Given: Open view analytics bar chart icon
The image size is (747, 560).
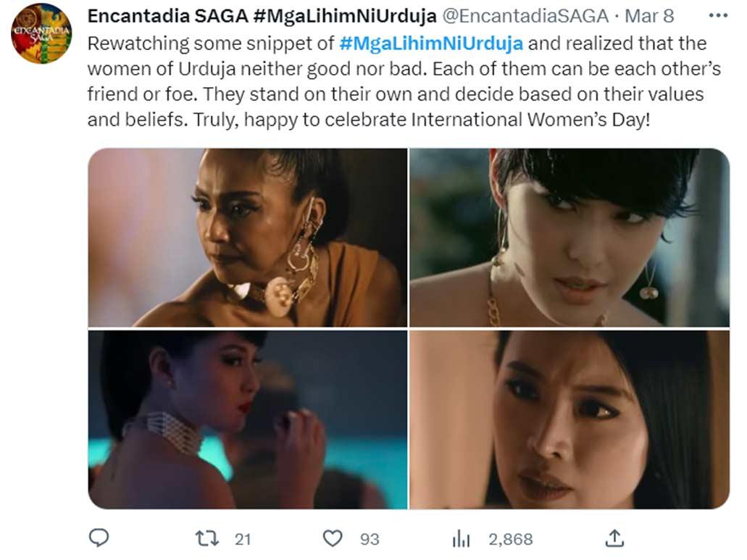Looking at the screenshot, I should tap(462, 539).
